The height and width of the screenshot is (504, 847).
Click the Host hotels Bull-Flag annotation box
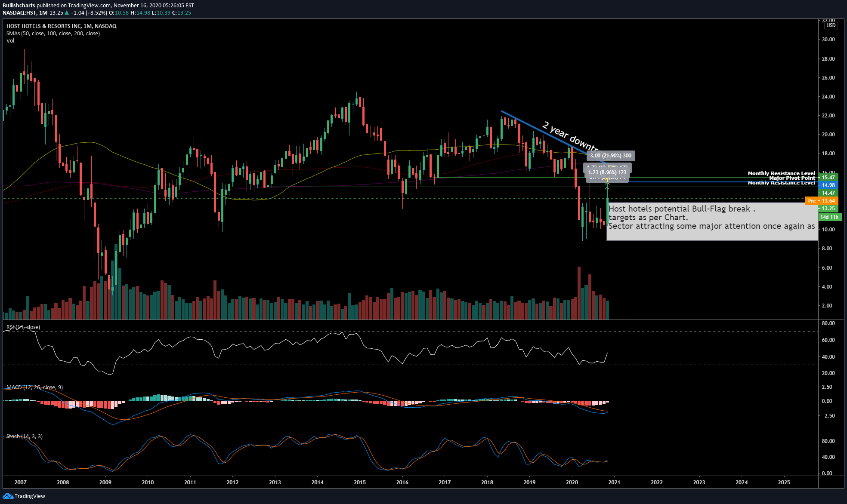click(712, 222)
